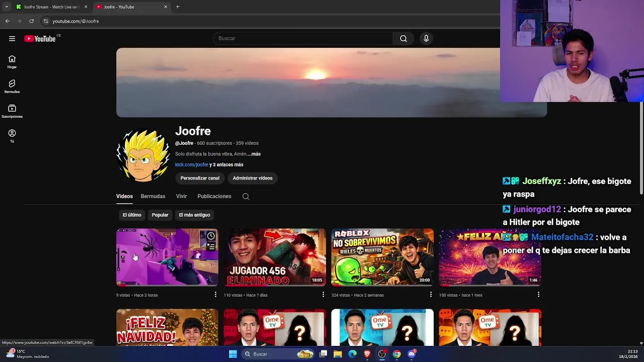644x362 pixels.
Task: Open the kick.com/joofre link
Action: click(192, 165)
